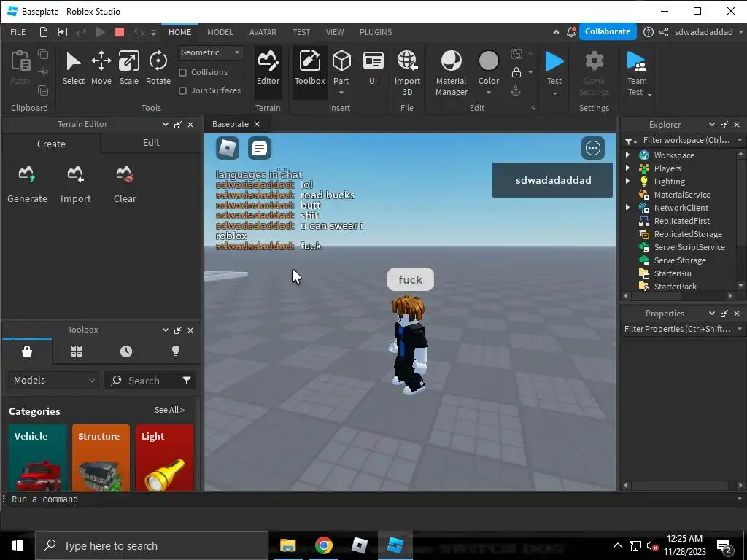The image size is (747, 560).
Task: Open File Explorer from the taskbar
Action: 287,545
